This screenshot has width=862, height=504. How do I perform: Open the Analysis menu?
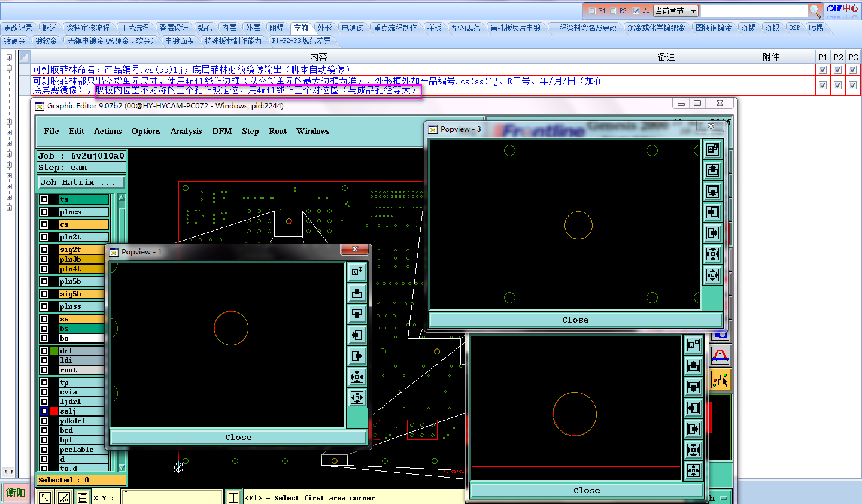pyautogui.click(x=186, y=131)
